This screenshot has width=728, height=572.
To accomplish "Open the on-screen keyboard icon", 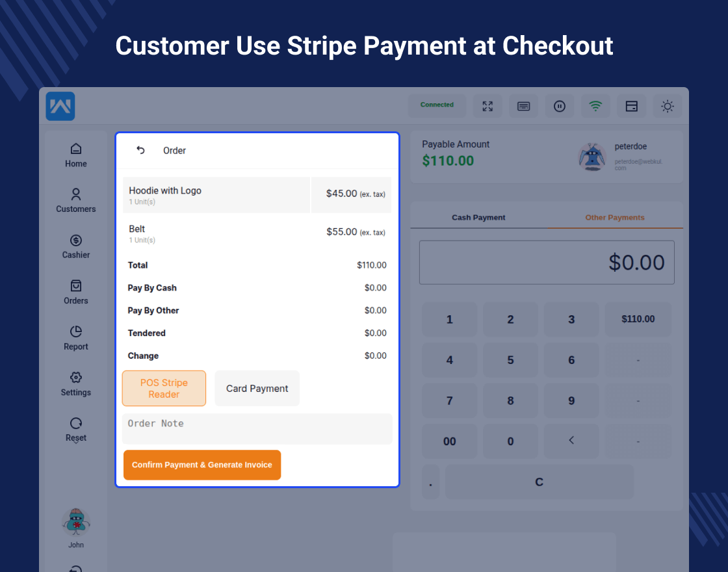I will tap(523, 106).
